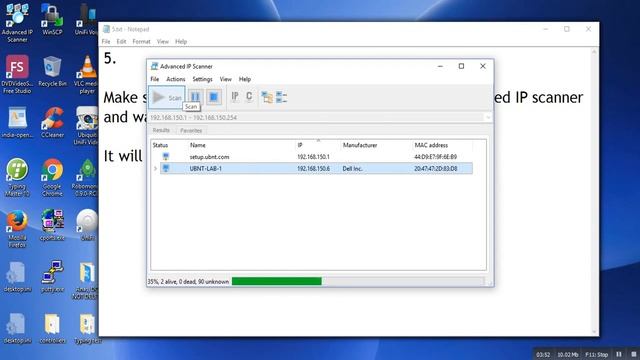This screenshot has height=360, width=640.
Task: Click MAC address 44:D9:E7:9F:6E:B9
Action: pyautogui.click(x=435, y=157)
